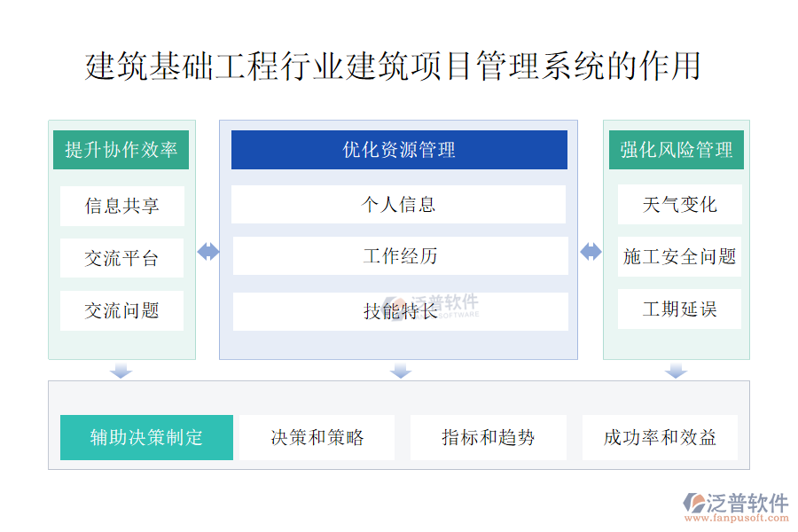Select the 提升协作效率 header
Screen dimensions: 798x532
click(121, 150)
